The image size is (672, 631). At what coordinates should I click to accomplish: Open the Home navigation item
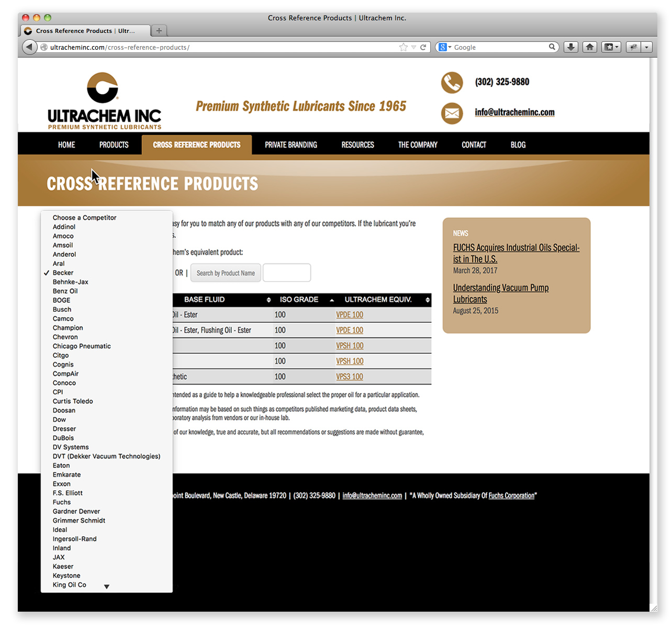click(66, 145)
